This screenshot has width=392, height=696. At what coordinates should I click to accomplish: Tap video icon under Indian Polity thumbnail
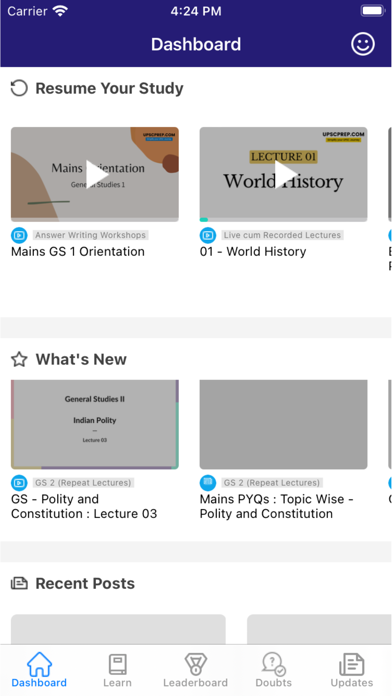(19, 482)
